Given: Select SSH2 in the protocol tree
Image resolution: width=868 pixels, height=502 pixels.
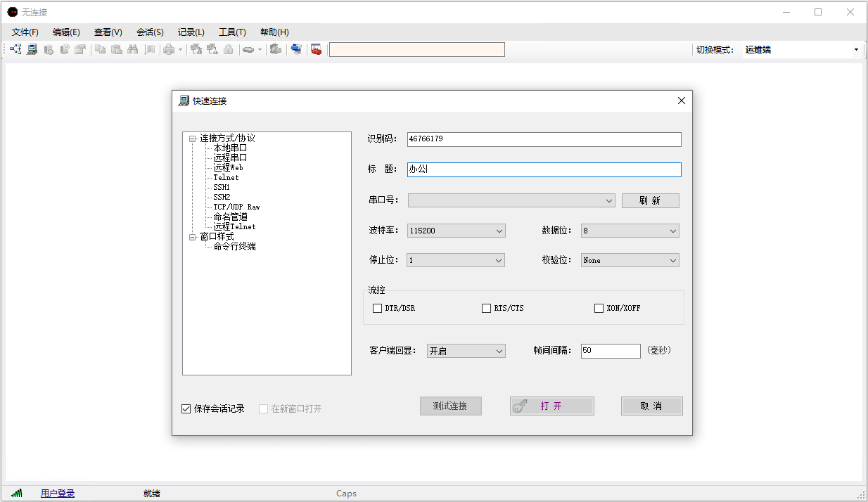Looking at the screenshot, I should 222,197.
